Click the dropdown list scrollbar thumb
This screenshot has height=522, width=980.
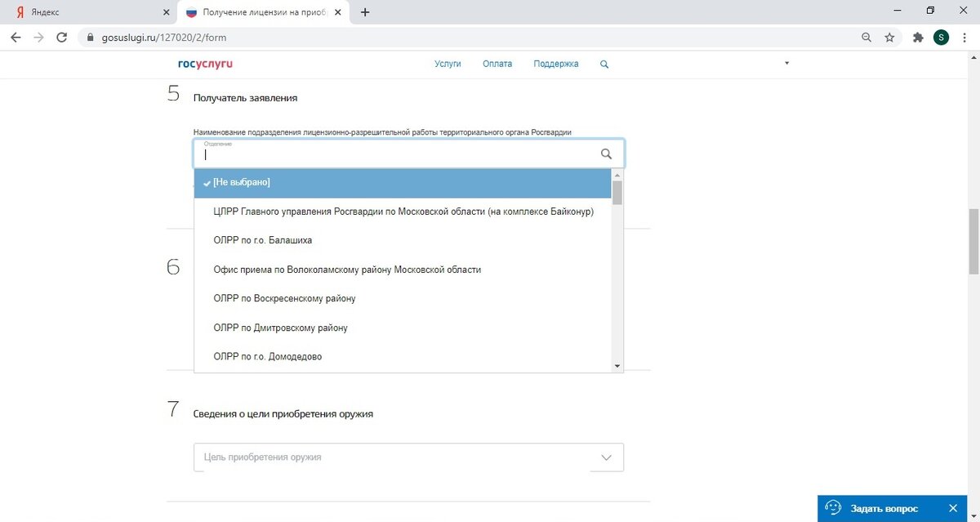617,192
